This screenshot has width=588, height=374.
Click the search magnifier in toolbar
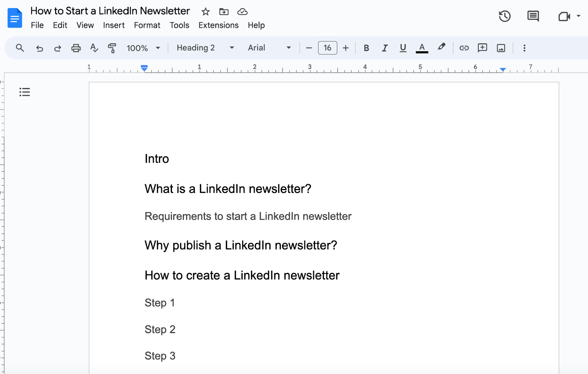tap(20, 48)
